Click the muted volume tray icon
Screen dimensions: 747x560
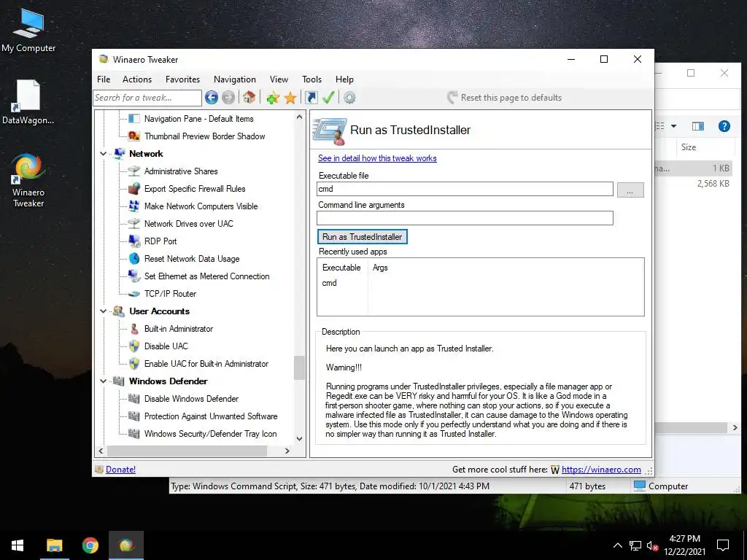click(652, 546)
